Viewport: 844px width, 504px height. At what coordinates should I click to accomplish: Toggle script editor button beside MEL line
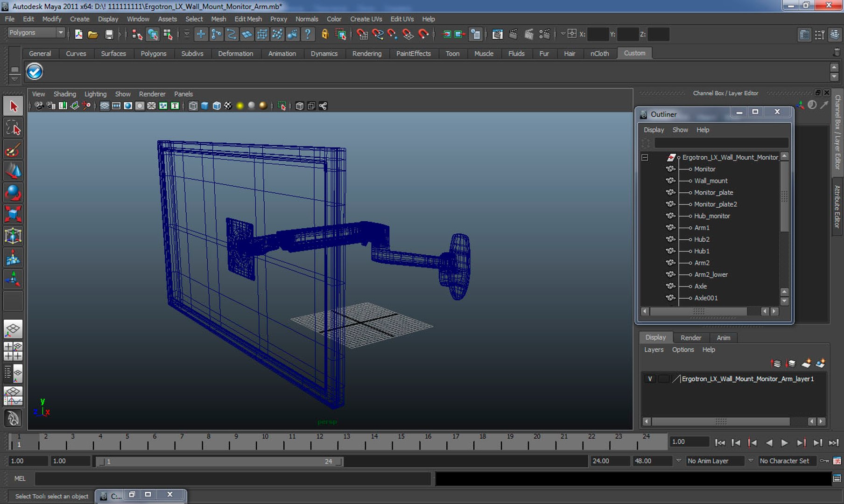tap(837, 478)
